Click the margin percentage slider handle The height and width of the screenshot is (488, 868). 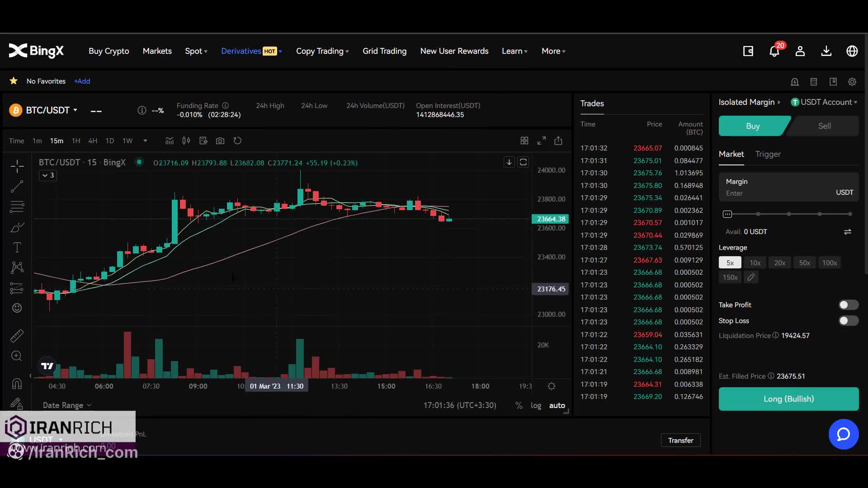pyautogui.click(x=727, y=214)
